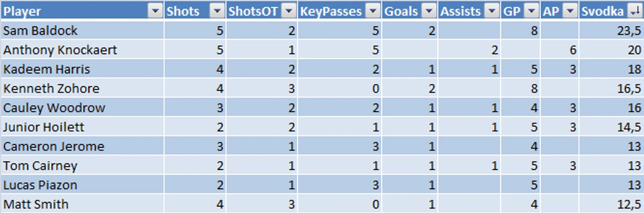The height and width of the screenshot is (213, 644).
Task: Select the Cameron Jerome cell
Action: point(82,146)
